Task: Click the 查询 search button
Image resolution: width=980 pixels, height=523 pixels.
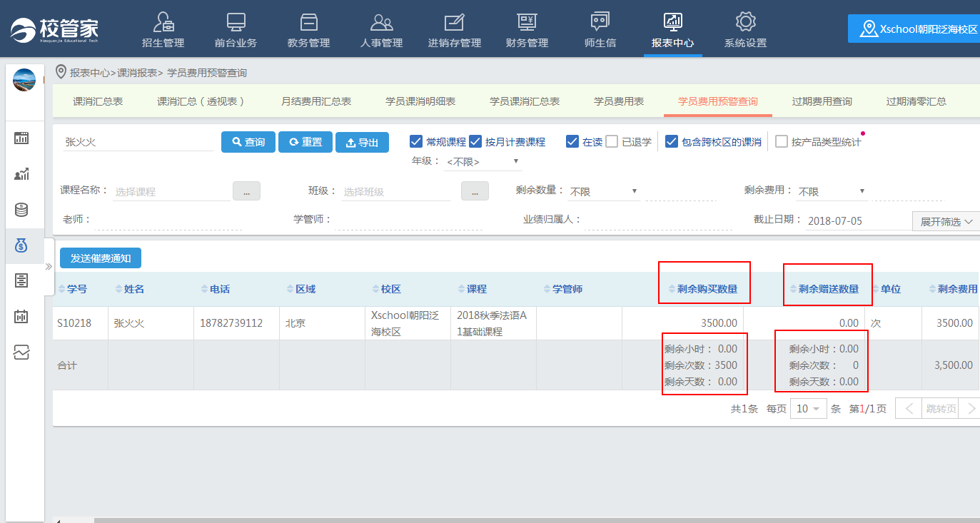Action: (248, 142)
